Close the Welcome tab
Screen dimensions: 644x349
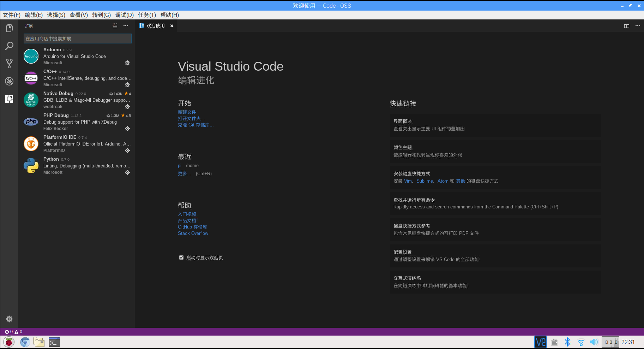click(x=172, y=26)
